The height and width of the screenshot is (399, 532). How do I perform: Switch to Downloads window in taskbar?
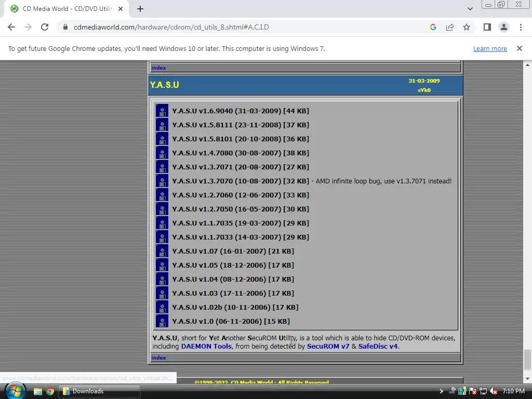coord(99,391)
